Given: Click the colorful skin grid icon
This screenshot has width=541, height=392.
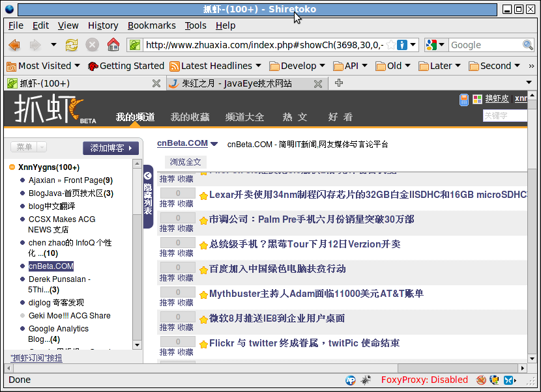Looking at the screenshot, I should 478,99.
